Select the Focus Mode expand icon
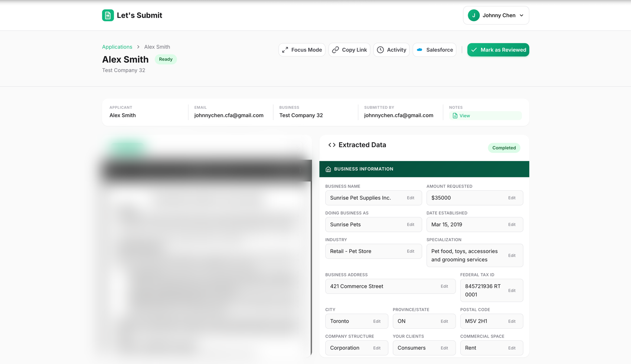The width and height of the screenshot is (631, 364). (285, 50)
